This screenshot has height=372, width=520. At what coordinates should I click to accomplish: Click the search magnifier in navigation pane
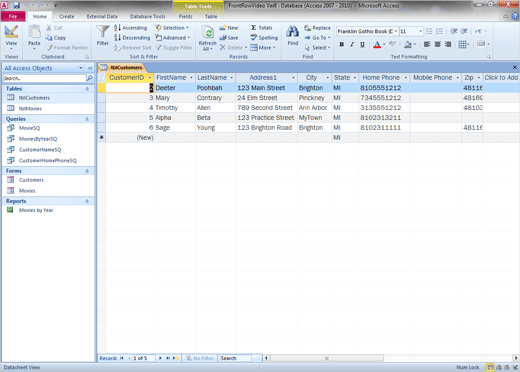(x=90, y=78)
